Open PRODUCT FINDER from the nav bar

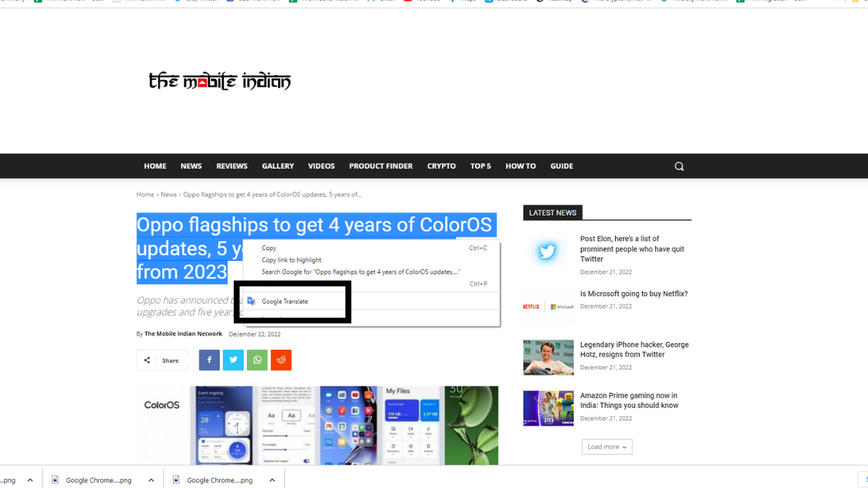380,166
